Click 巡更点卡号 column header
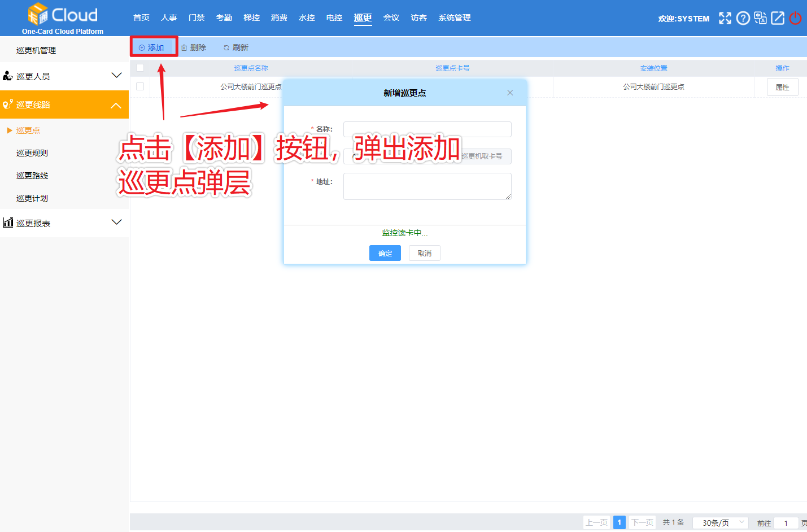807x532 pixels. (452, 68)
